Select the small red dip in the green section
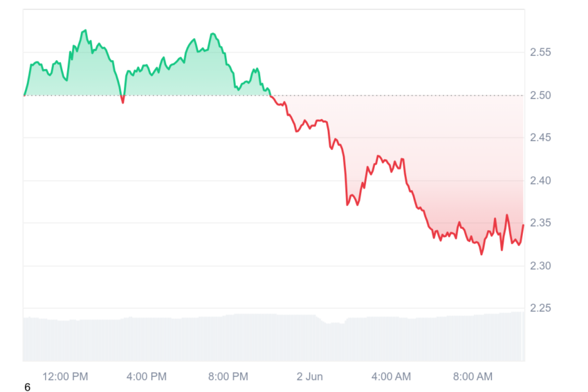This screenshot has height=392, width=588. click(122, 100)
